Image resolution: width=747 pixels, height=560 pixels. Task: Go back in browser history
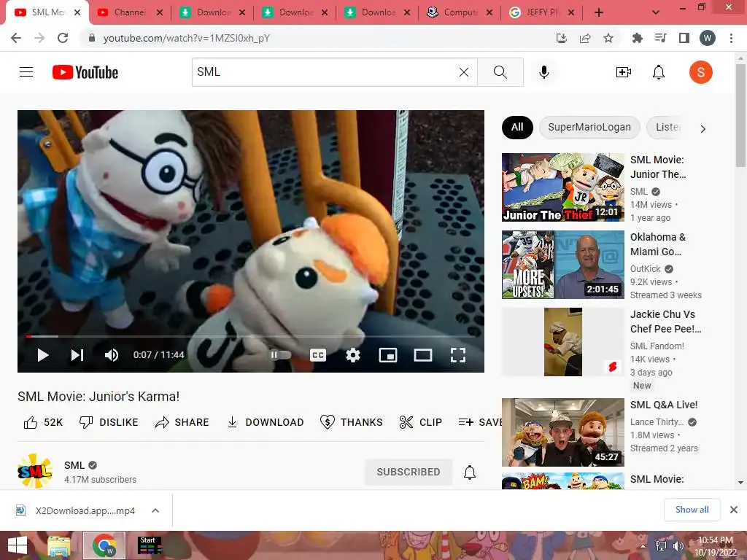16,38
